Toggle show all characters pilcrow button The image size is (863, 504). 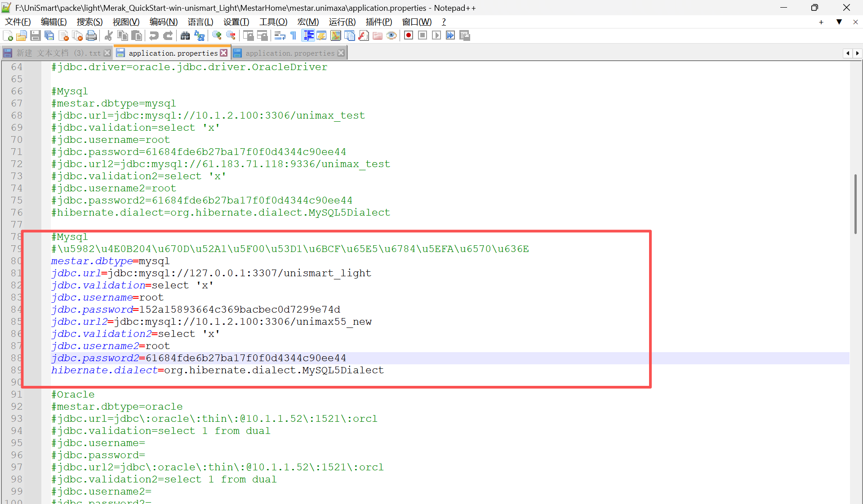pyautogui.click(x=294, y=36)
